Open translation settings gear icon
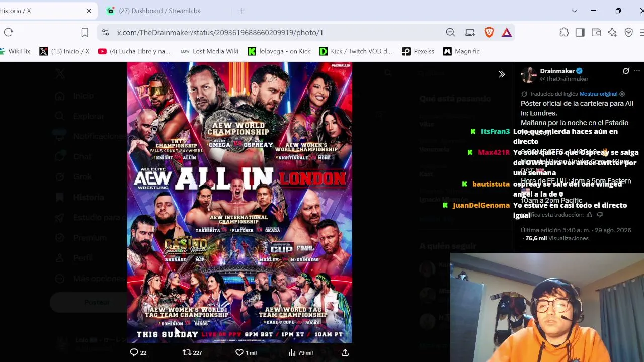Image resolution: width=644 pixels, height=362 pixels. click(x=622, y=94)
